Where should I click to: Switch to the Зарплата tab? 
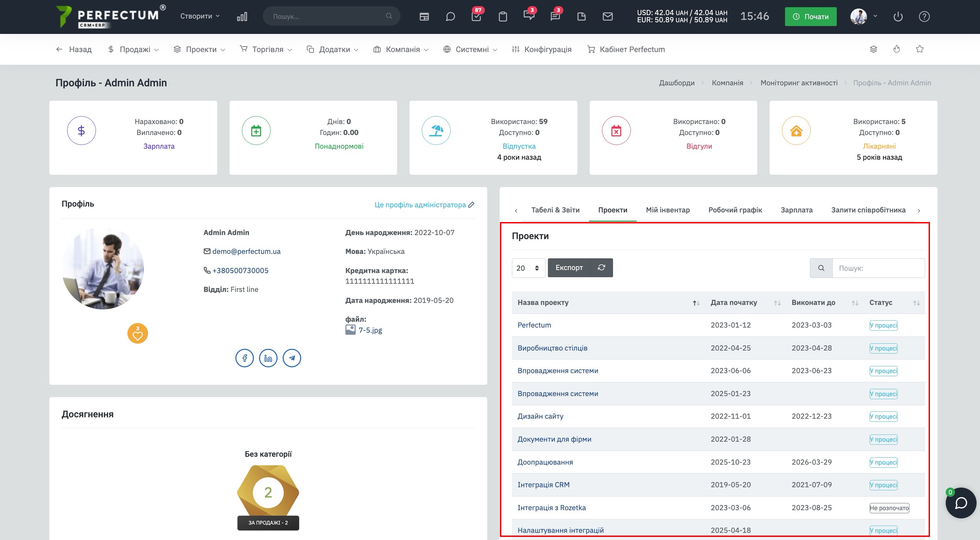796,210
